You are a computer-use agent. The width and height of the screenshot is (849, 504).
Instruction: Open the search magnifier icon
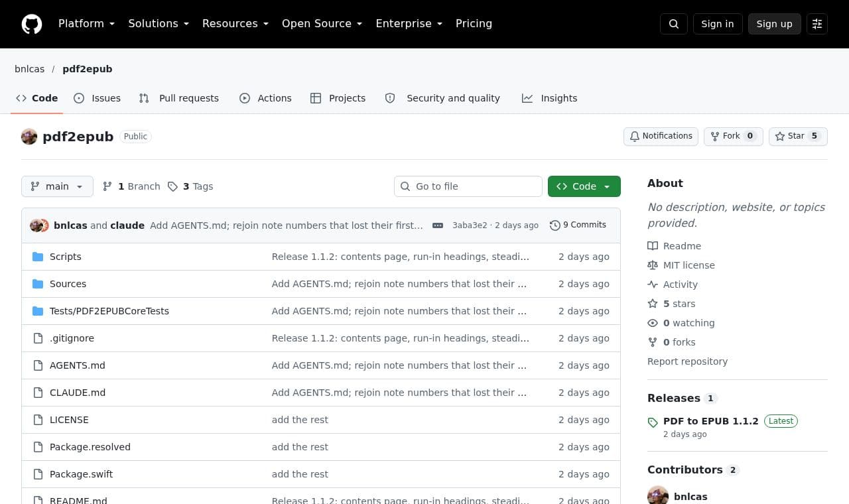click(674, 24)
